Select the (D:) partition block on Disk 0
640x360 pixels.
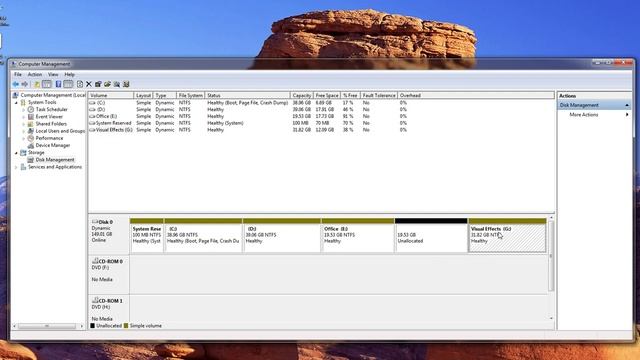(x=282, y=236)
